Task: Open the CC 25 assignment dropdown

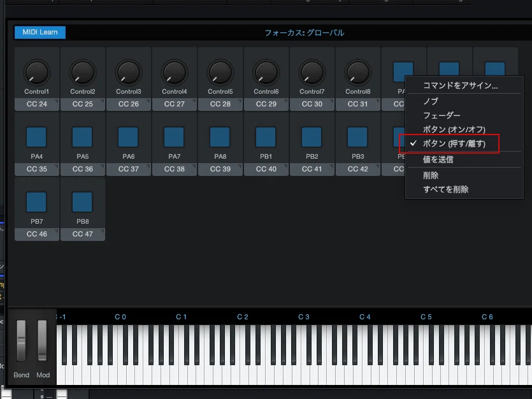Action: click(x=83, y=104)
